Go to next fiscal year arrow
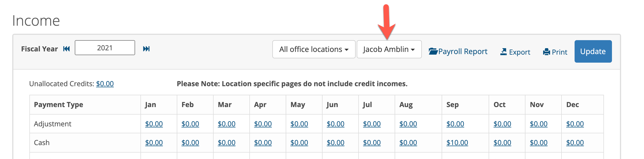 [x=146, y=49]
